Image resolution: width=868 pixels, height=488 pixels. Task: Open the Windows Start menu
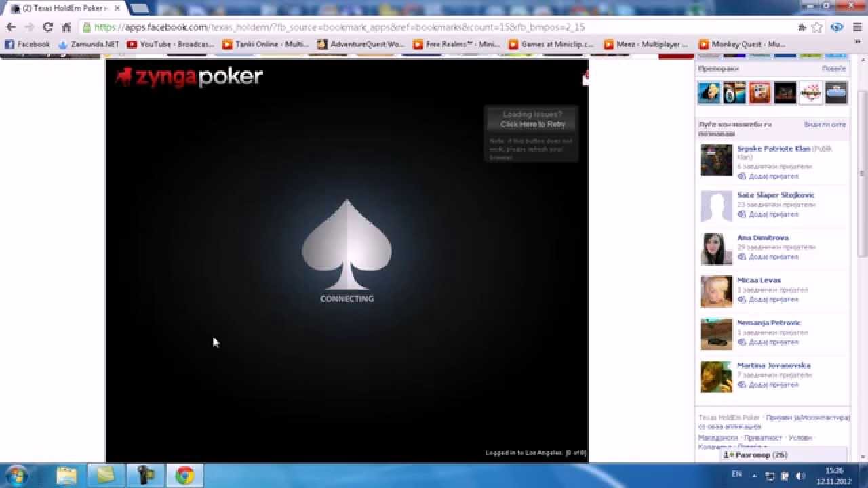[16, 475]
